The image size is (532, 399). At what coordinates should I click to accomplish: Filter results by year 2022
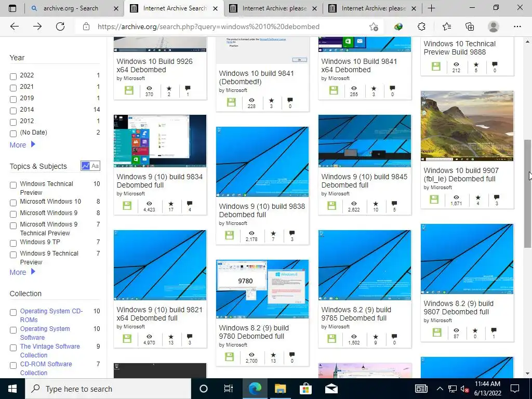pyautogui.click(x=13, y=76)
